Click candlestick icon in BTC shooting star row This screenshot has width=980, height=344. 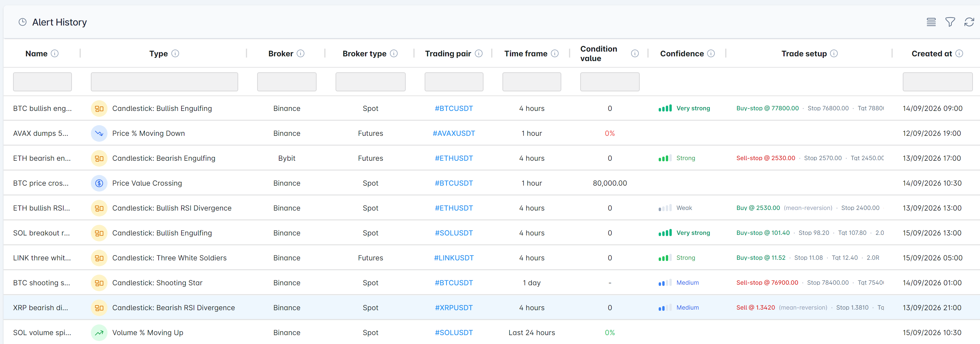[99, 283]
